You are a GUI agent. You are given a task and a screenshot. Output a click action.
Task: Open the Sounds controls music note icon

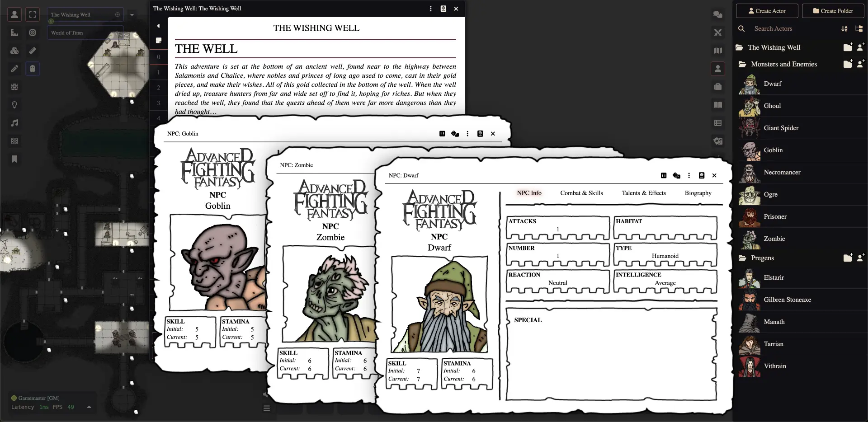[14, 123]
